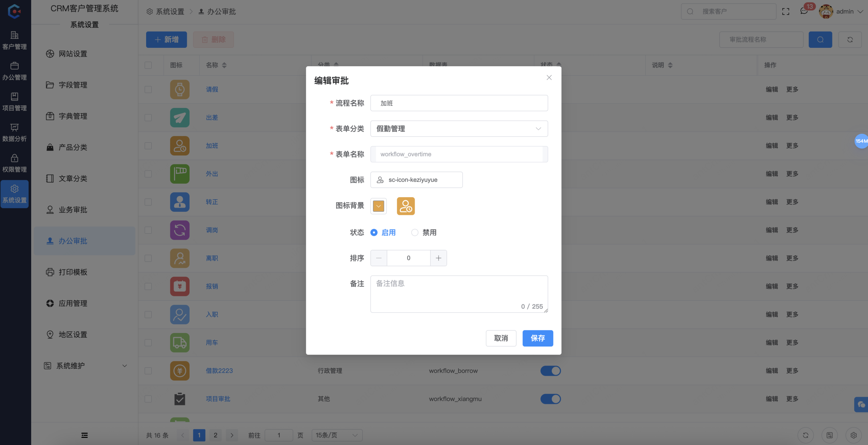Image resolution: width=868 pixels, height=445 pixels.
Task: Click the 权限管理 lock icon in sidebar
Action: (x=14, y=163)
